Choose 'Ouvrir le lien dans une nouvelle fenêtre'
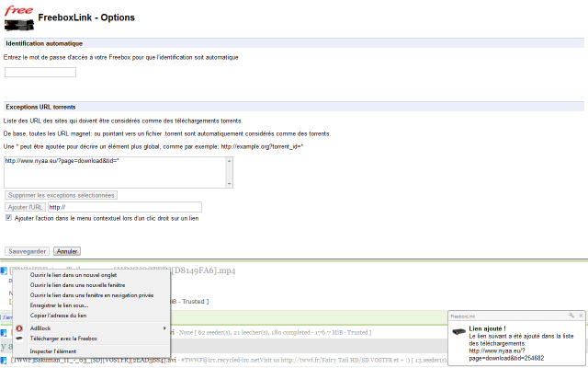Image resolution: width=588 pixels, height=368 pixels. click(x=81, y=283)
